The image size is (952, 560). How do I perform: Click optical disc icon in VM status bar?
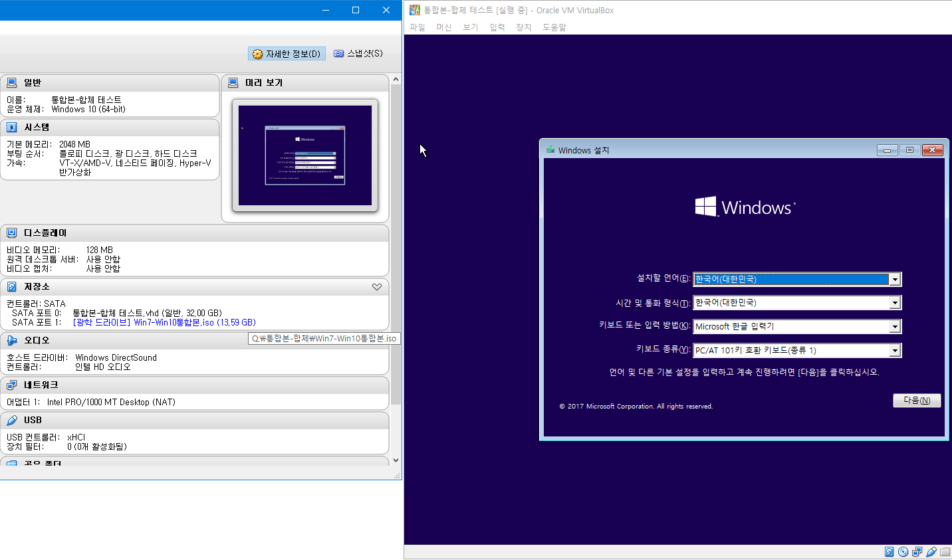903,552
